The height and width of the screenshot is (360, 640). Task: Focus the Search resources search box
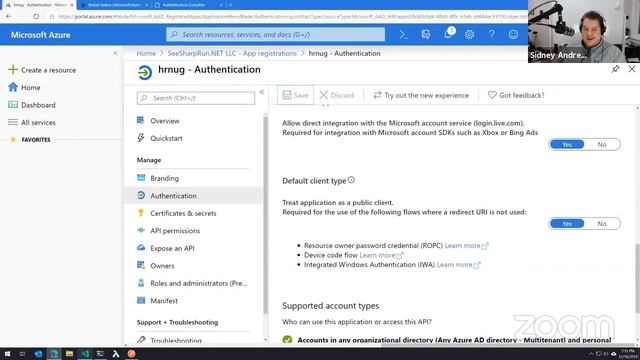pos(276,35)
